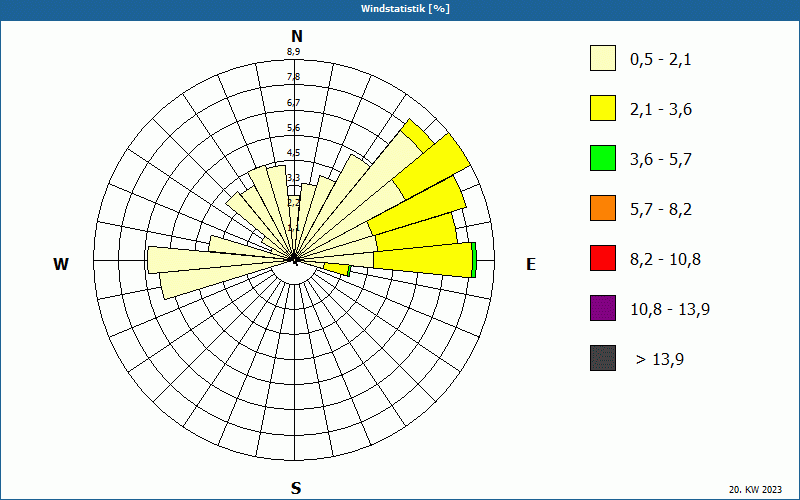This screenshot has width=800, height=500.
Task: Click the legend label '10,8 - 13,9'
Action: point(670,310)
